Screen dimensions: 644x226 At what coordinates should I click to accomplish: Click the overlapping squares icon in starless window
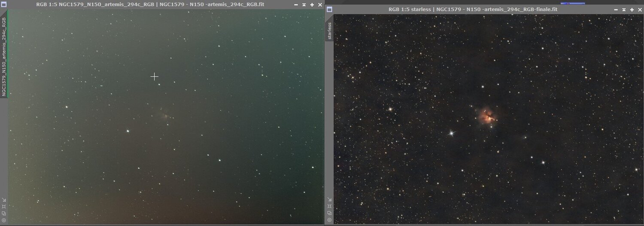tap(329, 213)
